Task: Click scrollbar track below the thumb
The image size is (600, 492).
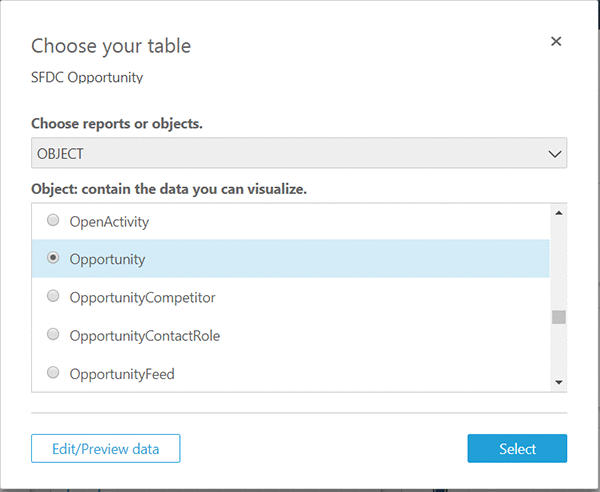Action: click(559, 350)
